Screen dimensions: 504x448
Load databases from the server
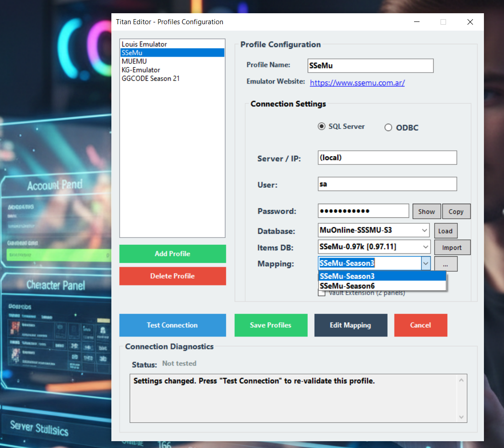pos(446,231)
